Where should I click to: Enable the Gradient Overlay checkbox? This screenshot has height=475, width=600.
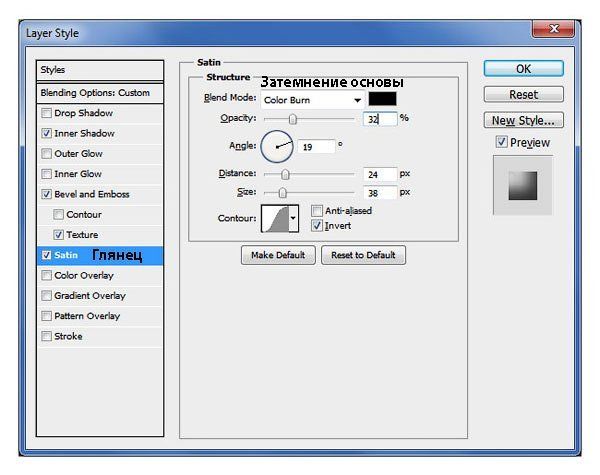pyautogui.click(x=46, y=296)
